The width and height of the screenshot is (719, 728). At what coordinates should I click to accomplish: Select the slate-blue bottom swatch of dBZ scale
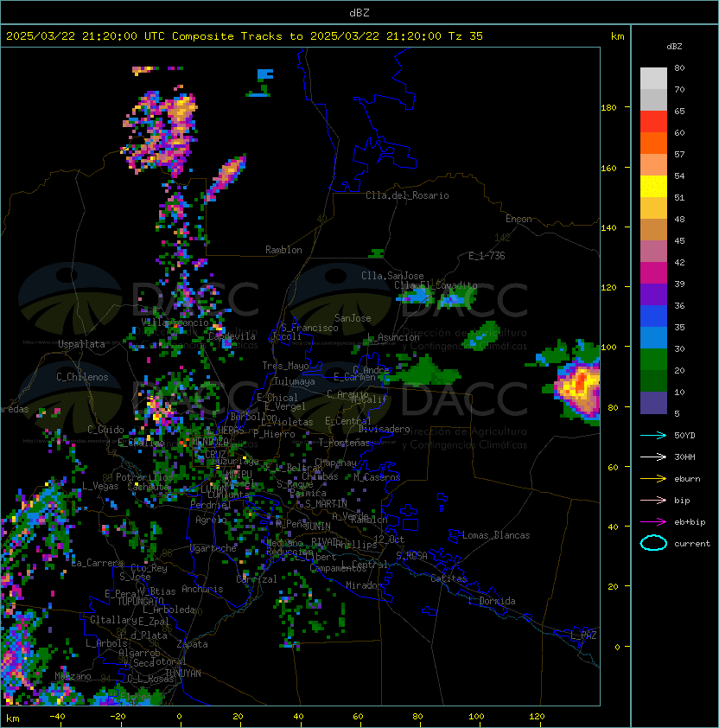tap(653, 403)
